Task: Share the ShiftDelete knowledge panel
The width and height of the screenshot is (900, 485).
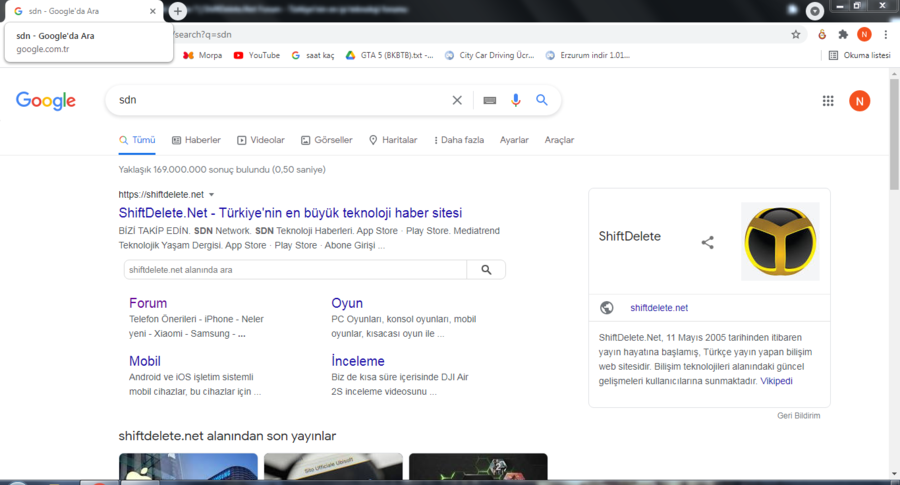Action: (x=708, y=242)
